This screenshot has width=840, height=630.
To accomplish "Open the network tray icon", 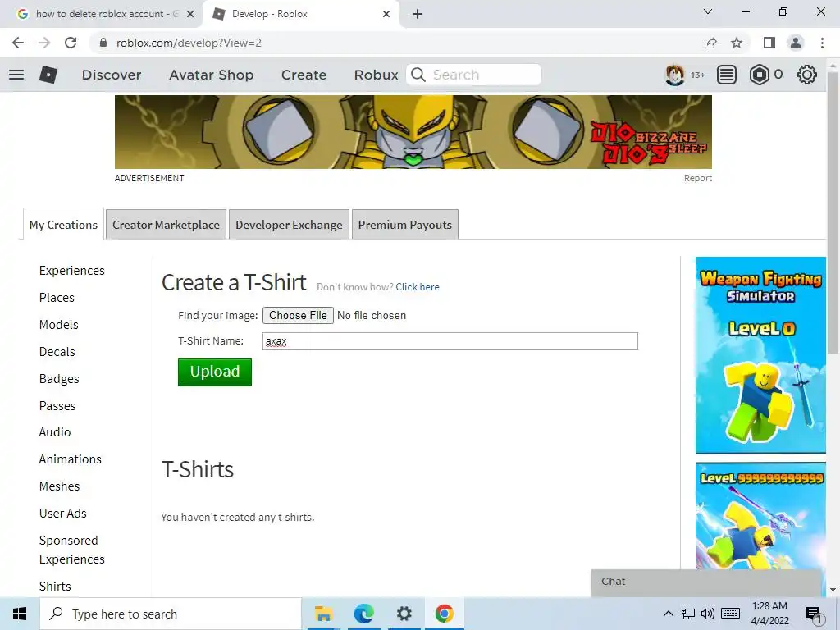I will click(x=688, y=614).
